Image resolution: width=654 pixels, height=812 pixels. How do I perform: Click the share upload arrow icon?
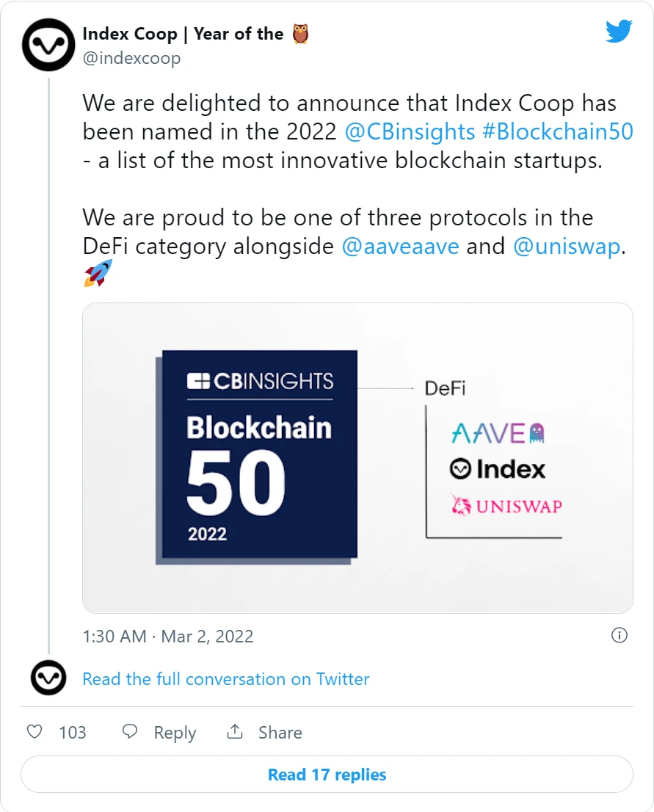[235, 731]
